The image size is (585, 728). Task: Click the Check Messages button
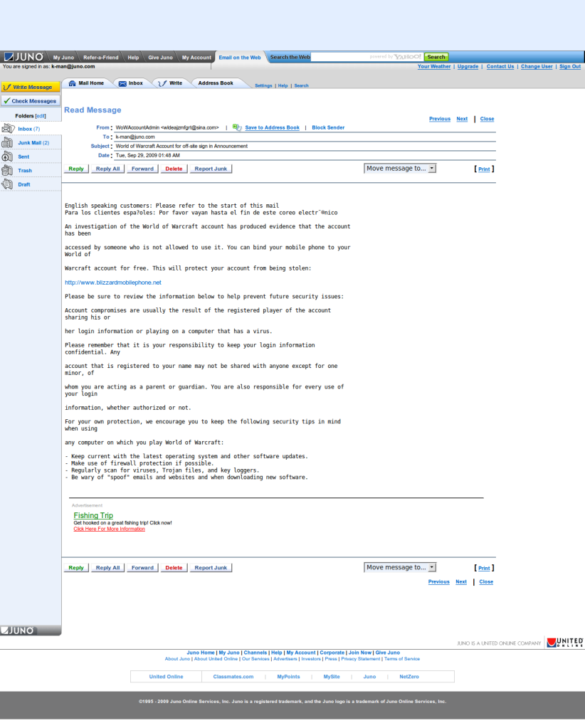30,101
